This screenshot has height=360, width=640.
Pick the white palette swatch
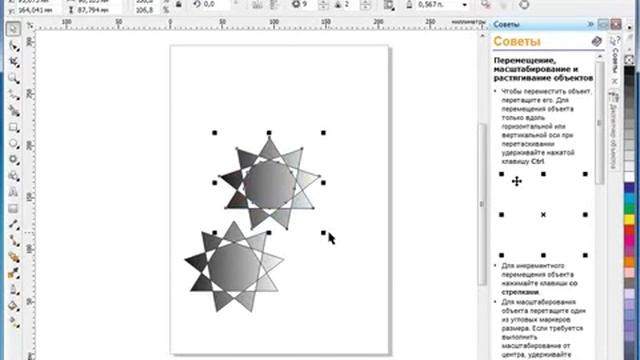point(629,177)
